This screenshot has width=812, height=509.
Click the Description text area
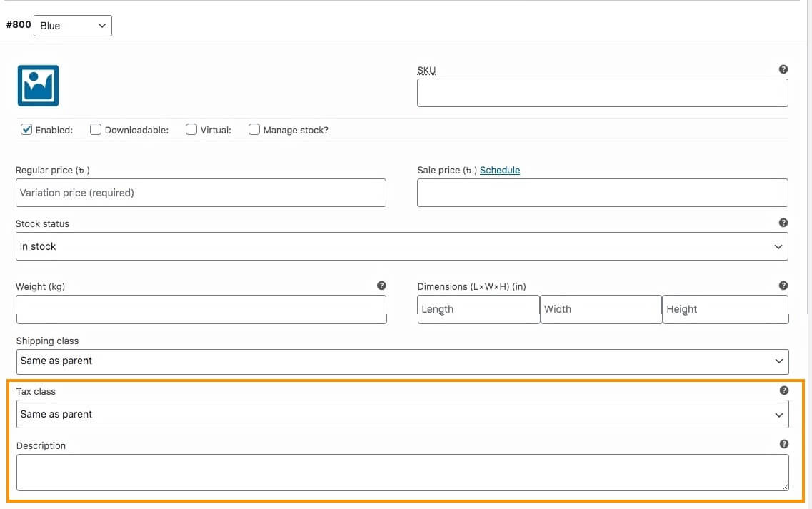tap(402, 473)
